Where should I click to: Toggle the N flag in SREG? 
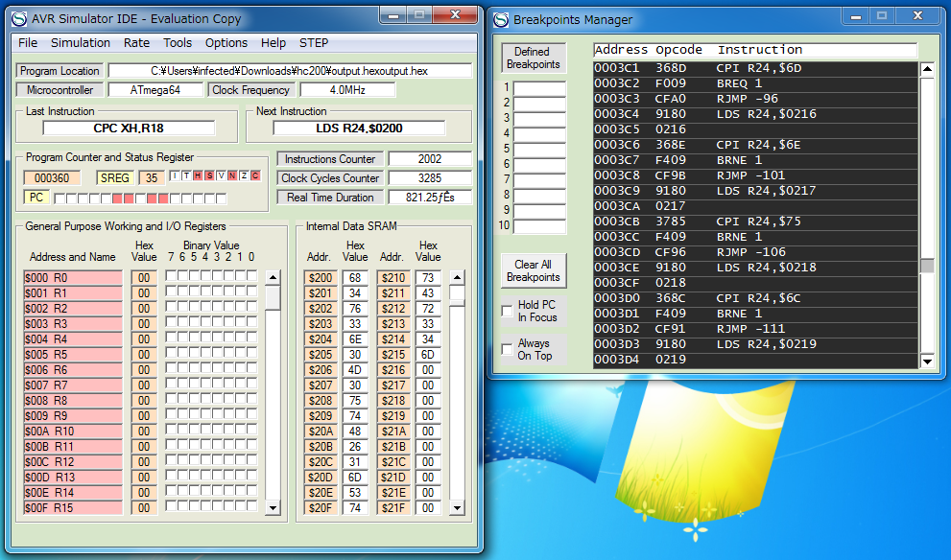click(x=232, y=175)
